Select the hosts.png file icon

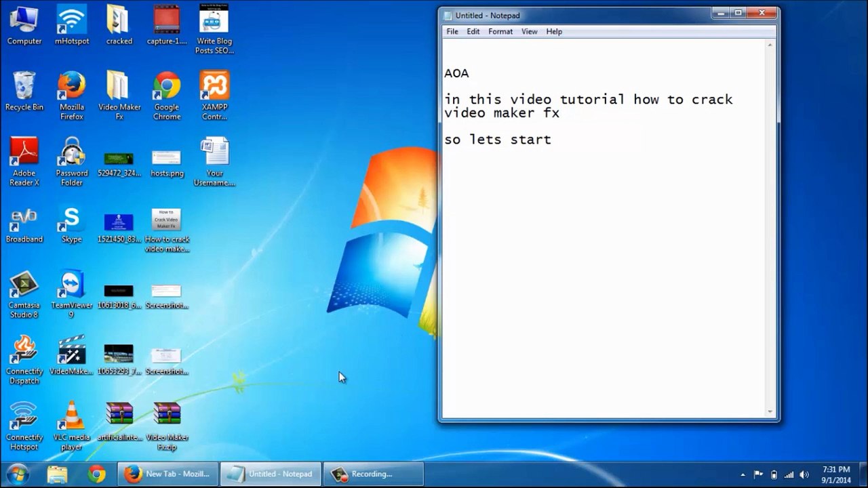(x=167, y=164)
